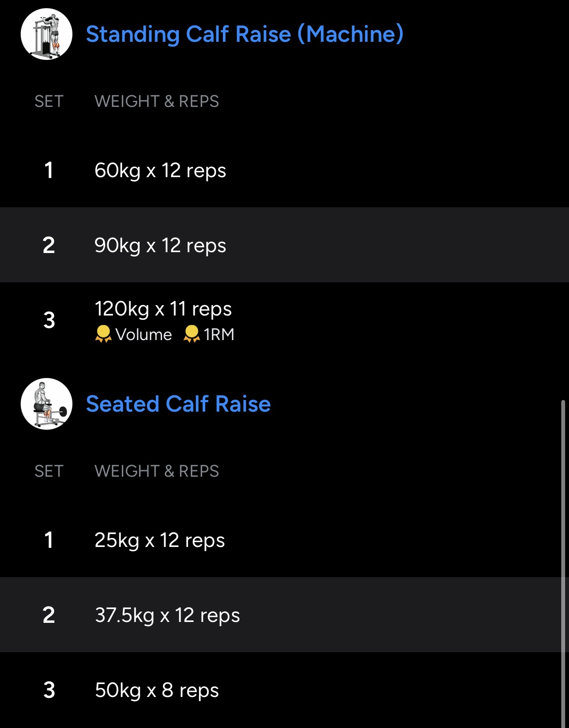Tap the Standing Calf Raise exercise thumbnail
The image size is (569, 728).
coord(47,34)
